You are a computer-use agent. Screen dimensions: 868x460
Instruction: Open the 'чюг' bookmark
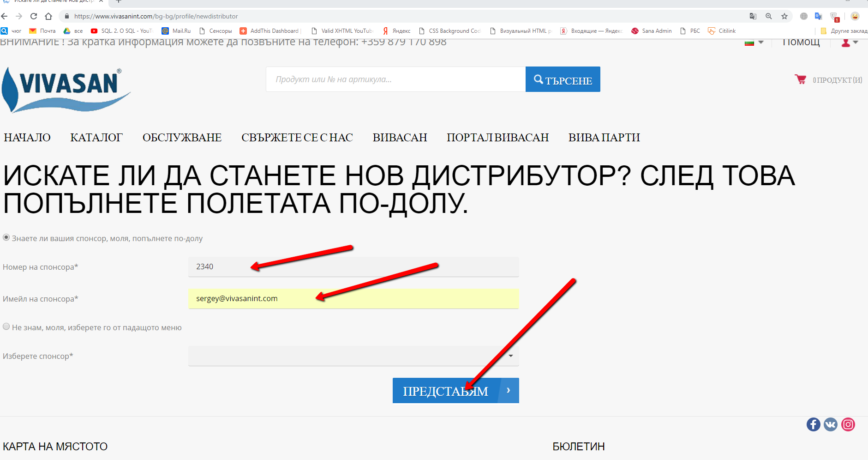pos(11,31)
